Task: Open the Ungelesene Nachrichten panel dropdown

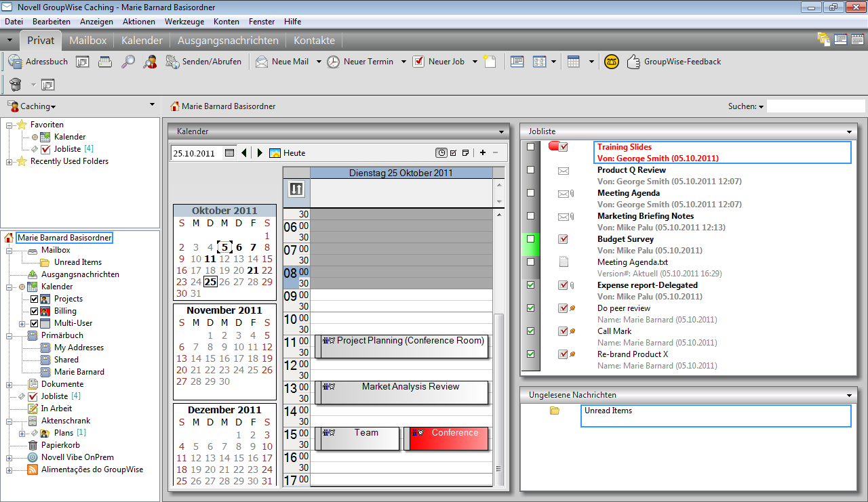Action: [850, 395]
